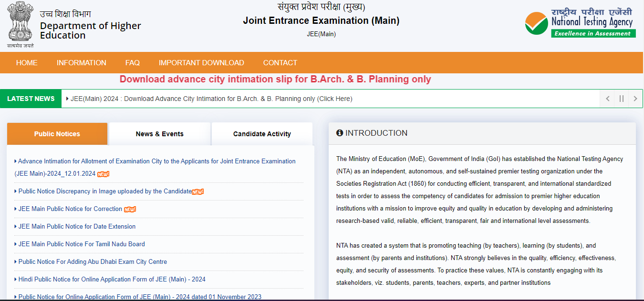Switch to the News & Events tab
This screenshot has width=644, height=301.
pos(160,134)
